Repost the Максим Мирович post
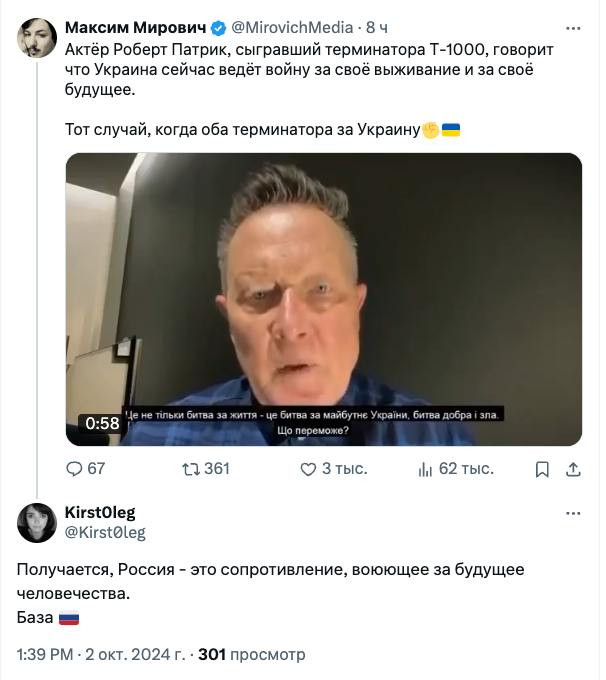Image resolution: width=606 pixels, height=680 pixels. tap(188, 468)
